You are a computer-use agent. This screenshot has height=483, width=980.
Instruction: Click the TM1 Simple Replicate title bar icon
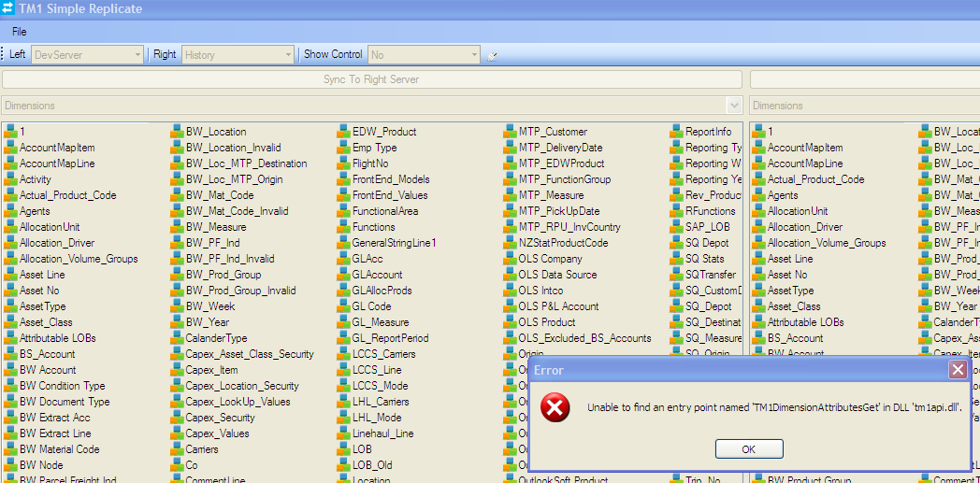(x=8, y=8)
